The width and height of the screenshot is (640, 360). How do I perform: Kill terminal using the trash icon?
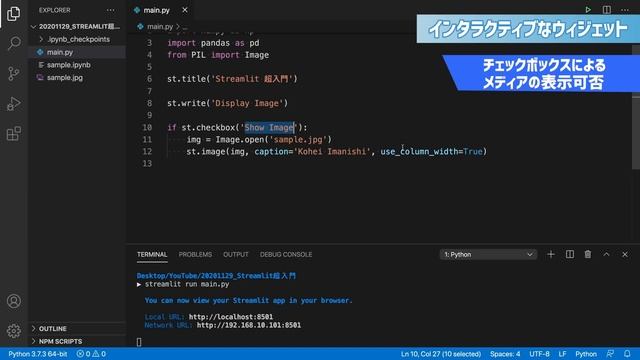[x=588, y=254]
